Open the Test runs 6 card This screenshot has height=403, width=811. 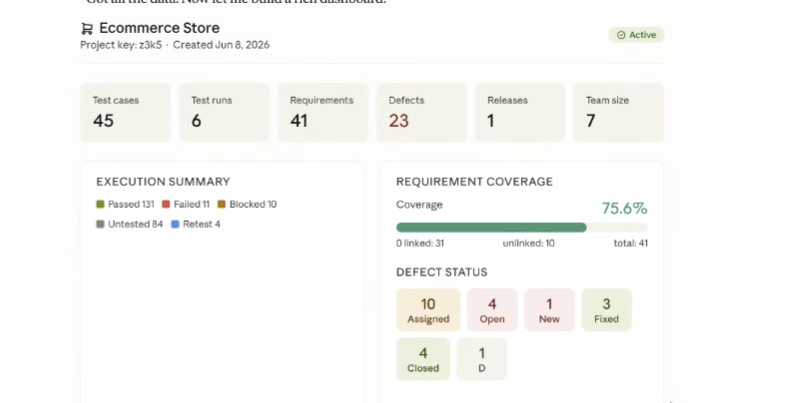(x=224, y=112)
